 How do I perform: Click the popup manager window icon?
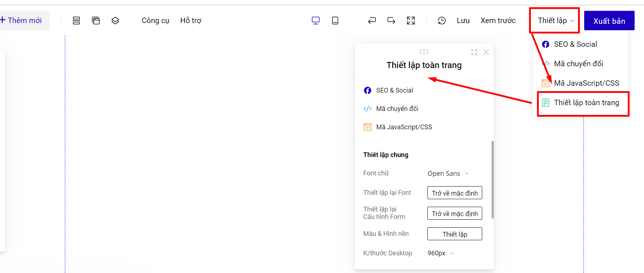96,21
